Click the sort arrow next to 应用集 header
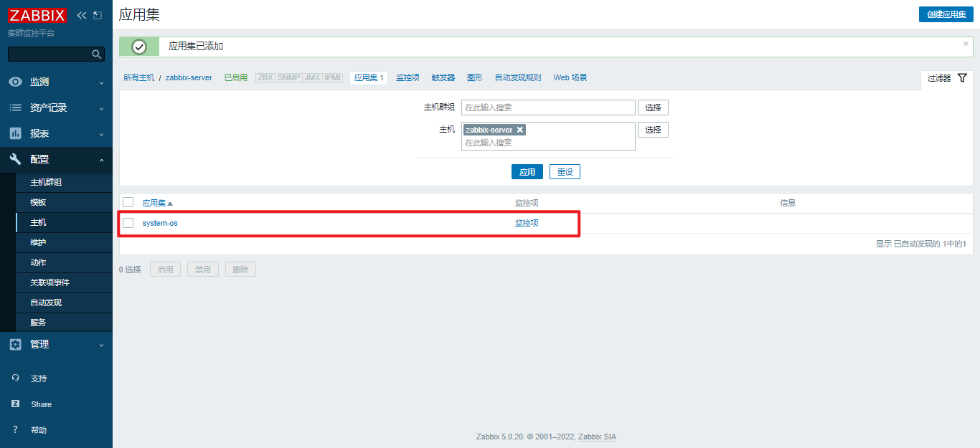Screen dimensions: 980x448 click(170, 204)
